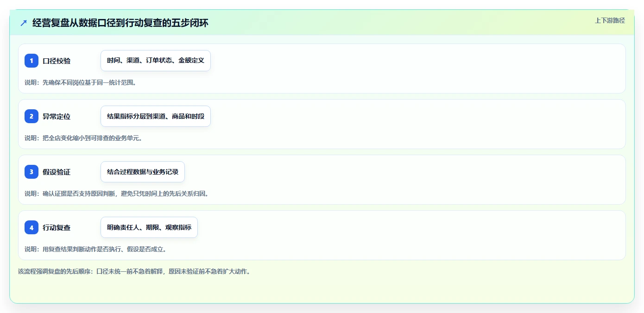Click the 行动复查 step title
Viewport: 644px width, 313px height.
click(x=57, y=227)
